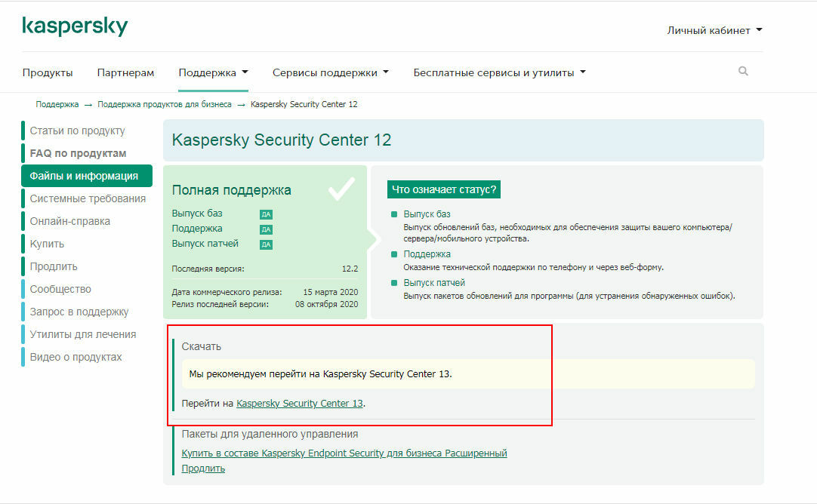Click Выпуск патчей label in green card
The height and width of the screenshot is (504, 817).
point(205,244)
